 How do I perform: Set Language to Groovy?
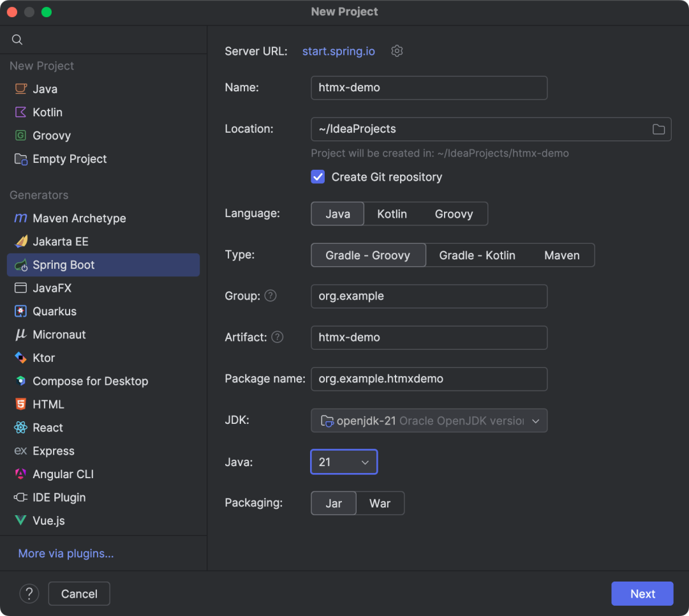[454, 214]
